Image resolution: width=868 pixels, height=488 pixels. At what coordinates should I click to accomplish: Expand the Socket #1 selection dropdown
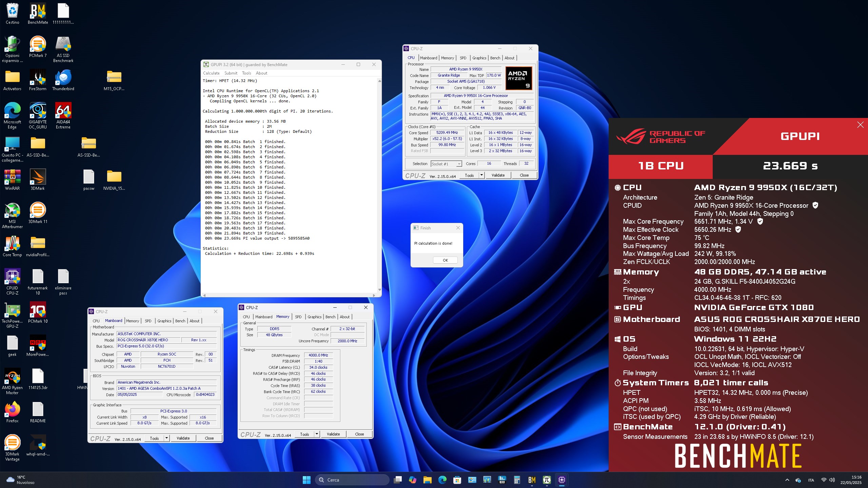[x=459, y=164]
